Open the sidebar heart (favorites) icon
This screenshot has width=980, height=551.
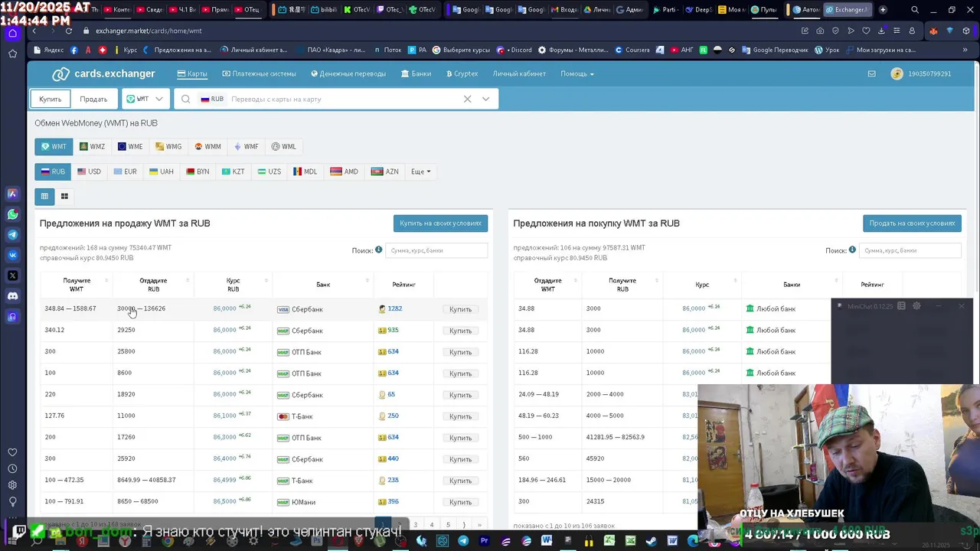(12, 452)
